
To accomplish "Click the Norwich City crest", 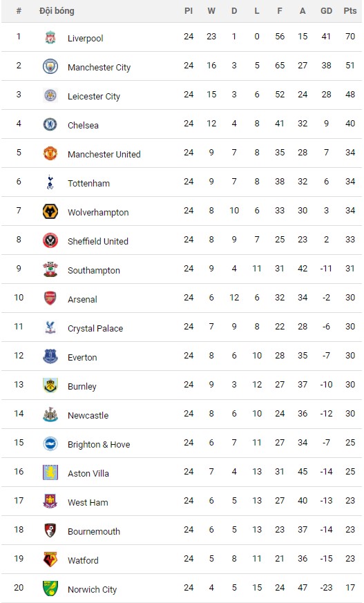I will coord(50,588).
